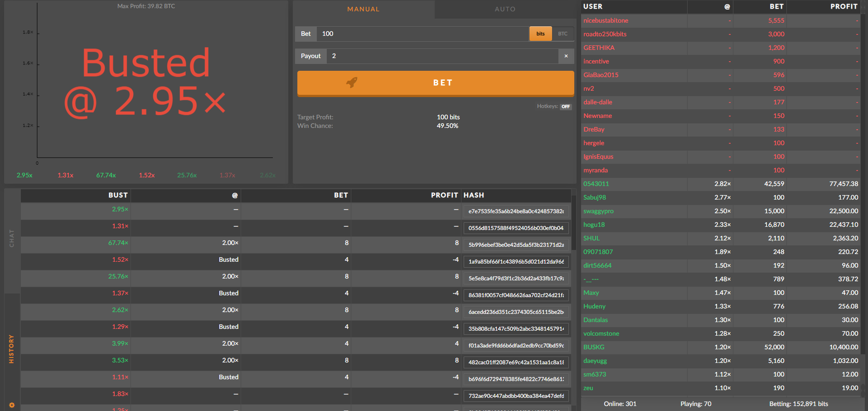Screen dimensions: 868x411
Task: Open the 2.62x game below the graph
Action: (x=268, y=175)
